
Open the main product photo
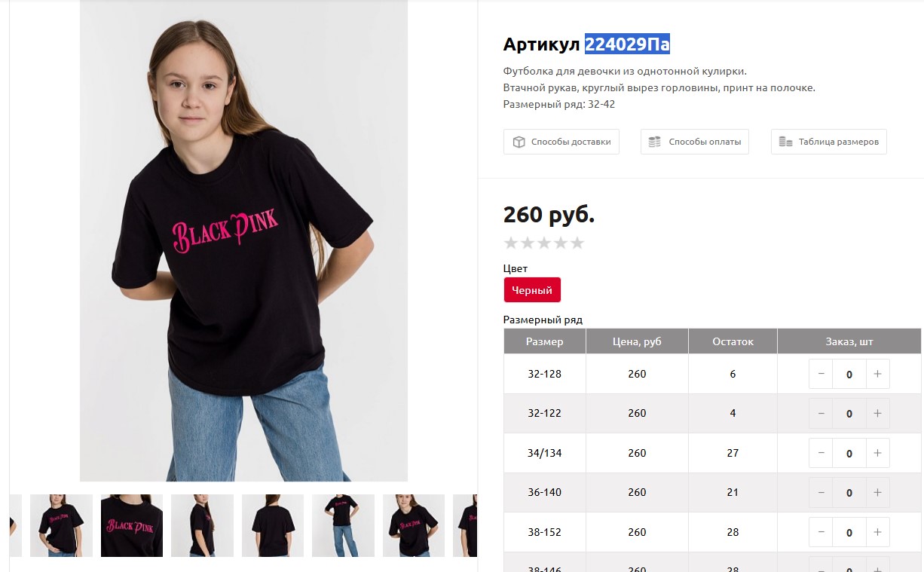pyautogui.click(x=243, y=240)
